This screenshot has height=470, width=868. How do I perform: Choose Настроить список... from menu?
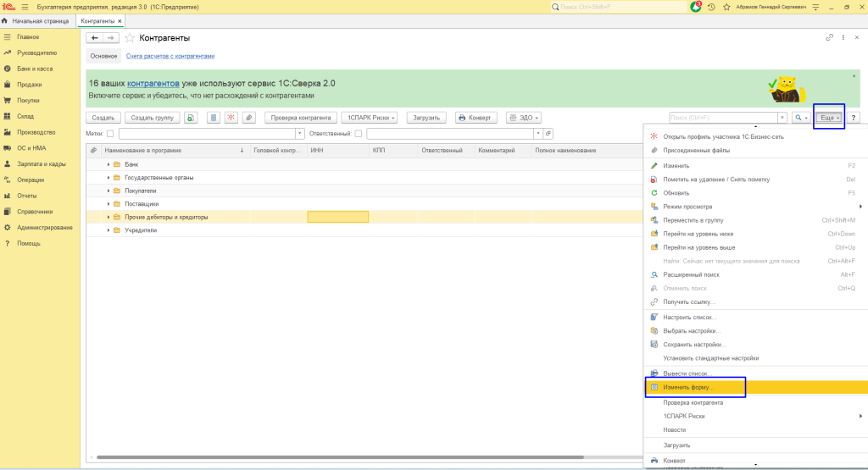click(689, 318)
